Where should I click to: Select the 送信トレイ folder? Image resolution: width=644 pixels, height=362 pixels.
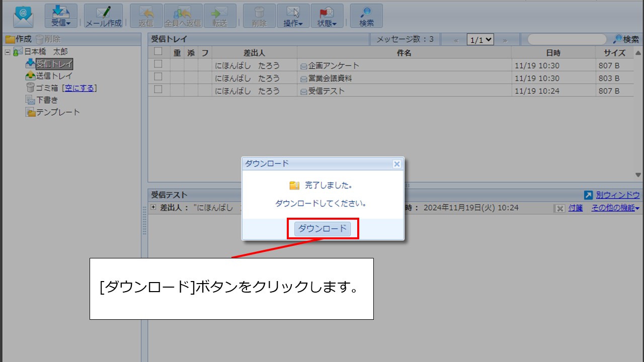(54, 76)
